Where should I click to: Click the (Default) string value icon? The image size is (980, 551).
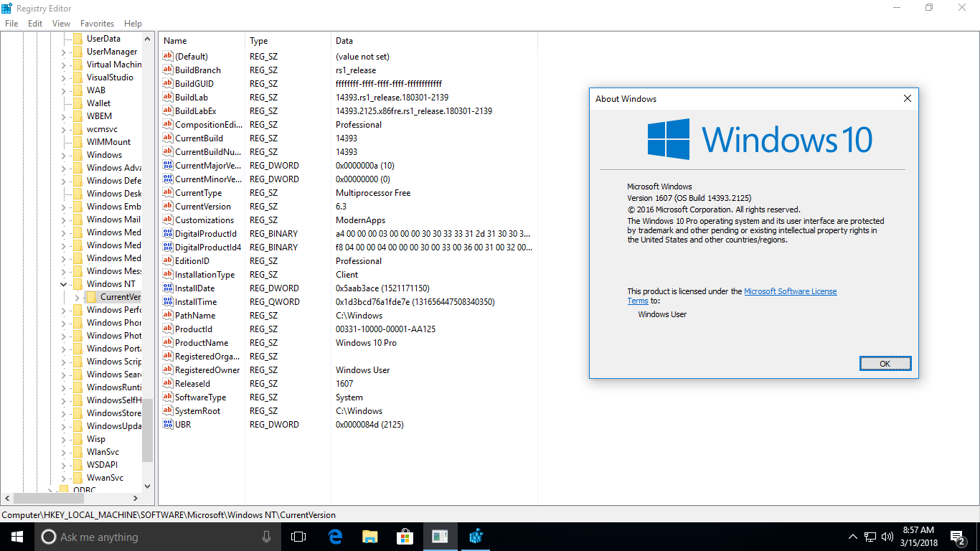168,57
